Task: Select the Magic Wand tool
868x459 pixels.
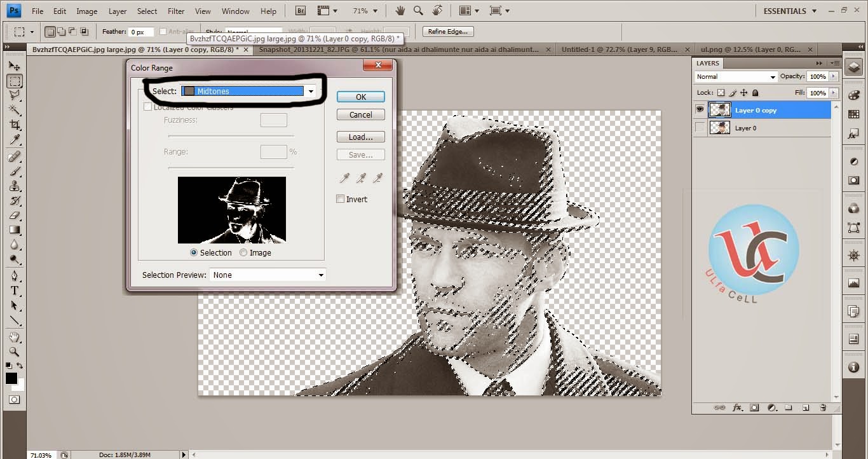Action: (14, 110)
